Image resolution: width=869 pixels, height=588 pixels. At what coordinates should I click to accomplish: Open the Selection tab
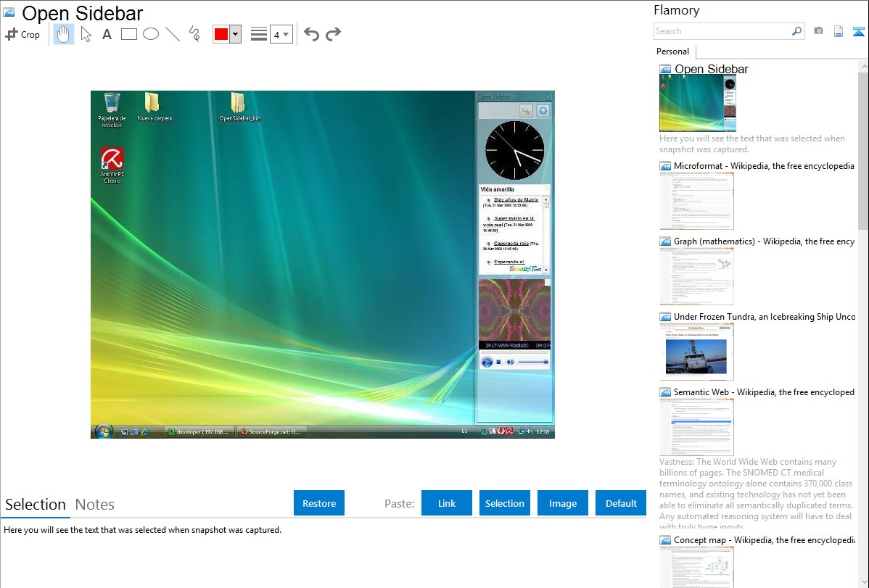coord(36,505)
